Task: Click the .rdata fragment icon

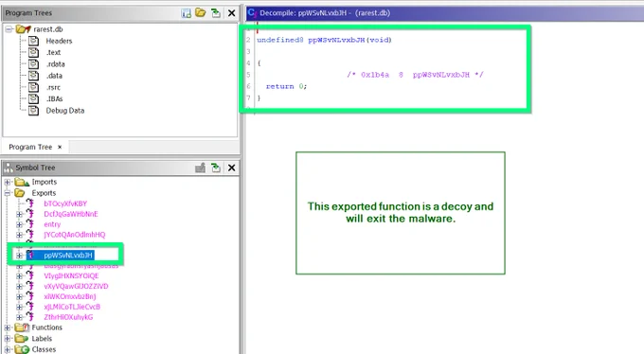Action: 34,64
